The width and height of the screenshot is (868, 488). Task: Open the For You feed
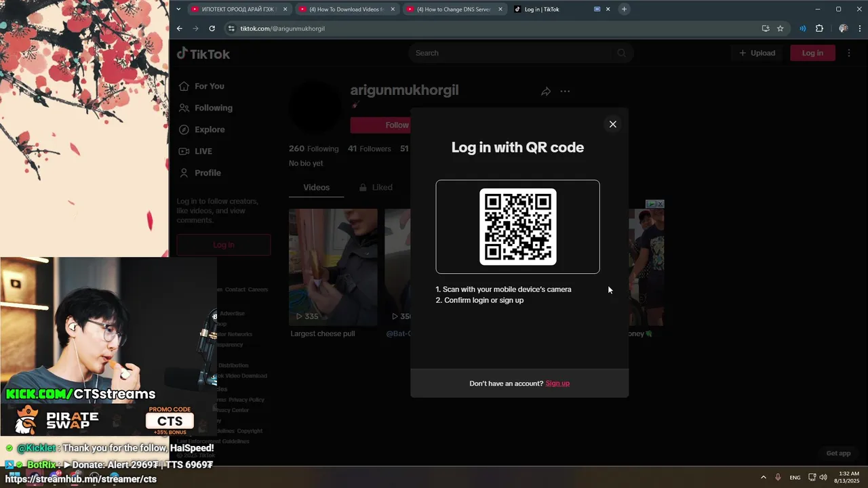click(201, 86)
